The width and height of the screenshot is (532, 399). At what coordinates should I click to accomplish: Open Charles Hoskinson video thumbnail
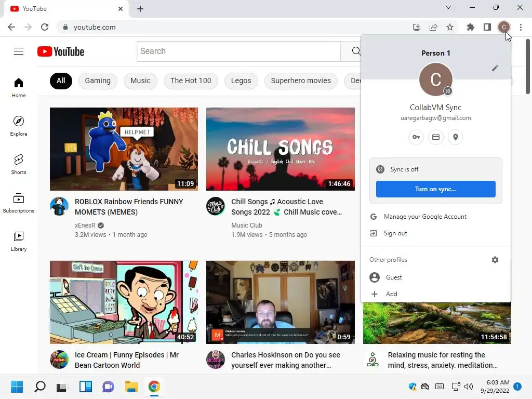(x=280, y=302)
